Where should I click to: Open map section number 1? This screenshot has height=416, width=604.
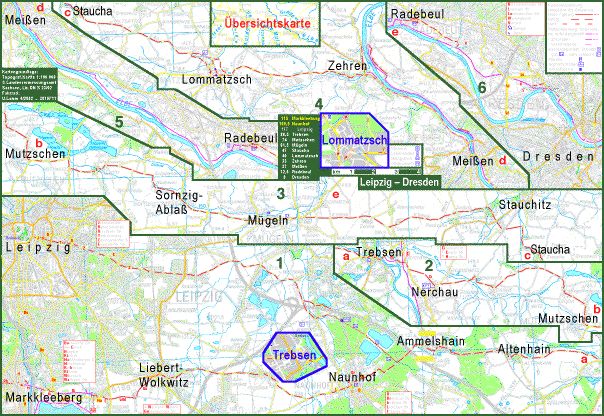pos(280,263)
